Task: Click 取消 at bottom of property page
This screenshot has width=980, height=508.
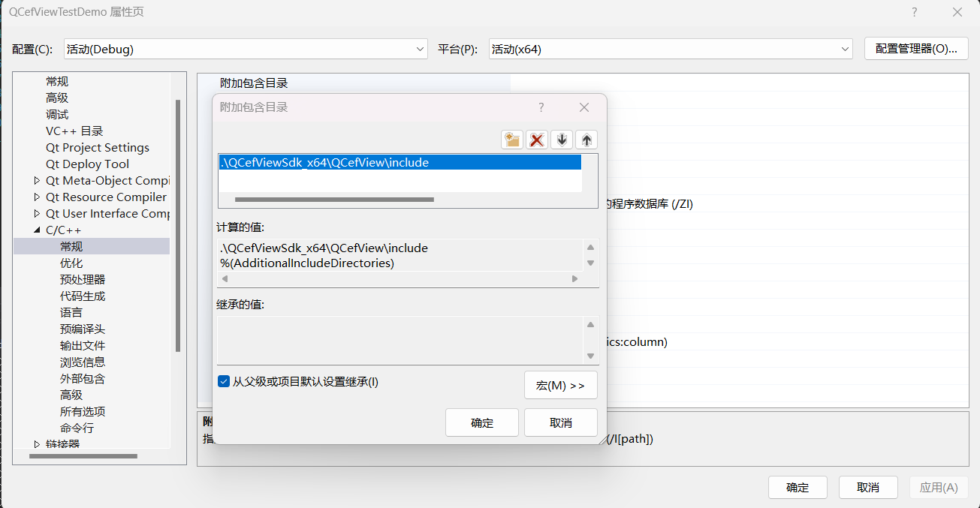Action: [x=868, y=487]
